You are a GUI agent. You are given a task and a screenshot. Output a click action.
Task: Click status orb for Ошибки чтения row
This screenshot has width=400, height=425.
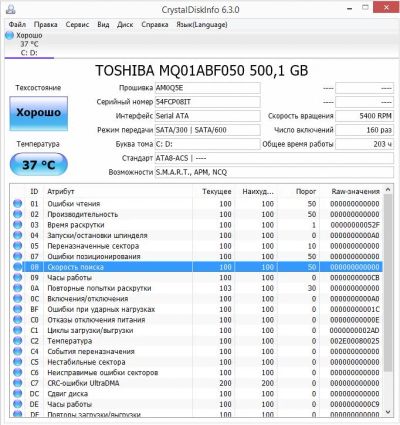coord(18,203)
